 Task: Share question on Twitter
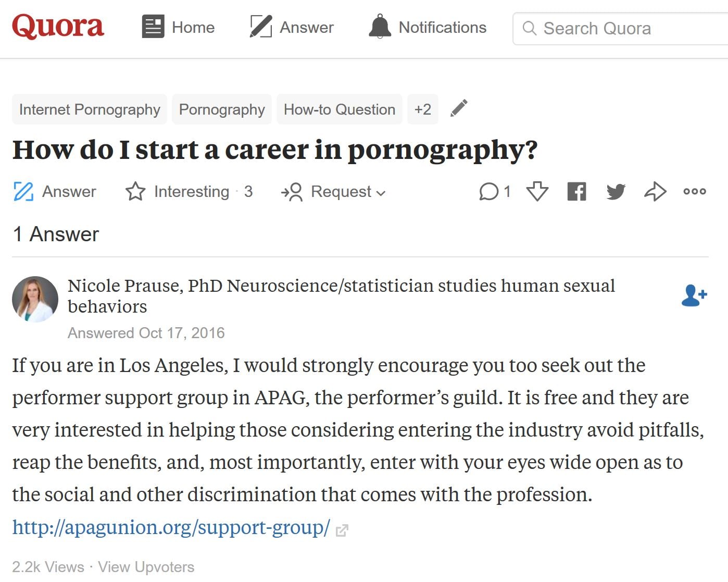[616, 192]
